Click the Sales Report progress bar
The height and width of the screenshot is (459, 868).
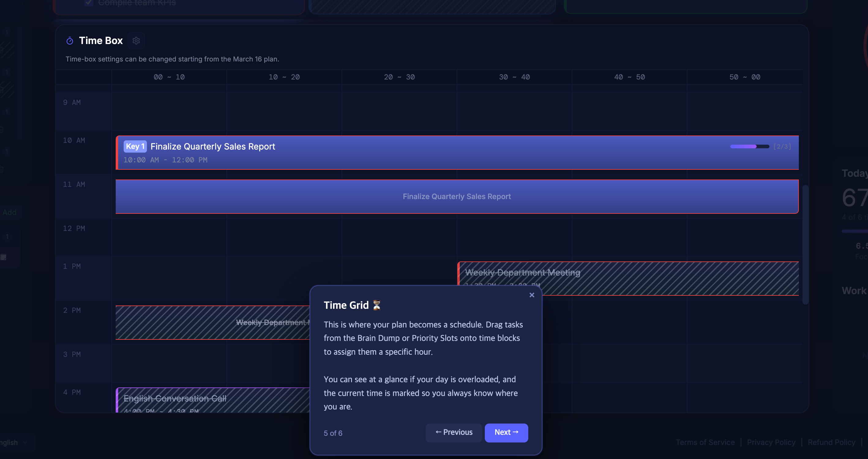click(x=749, y=146)
